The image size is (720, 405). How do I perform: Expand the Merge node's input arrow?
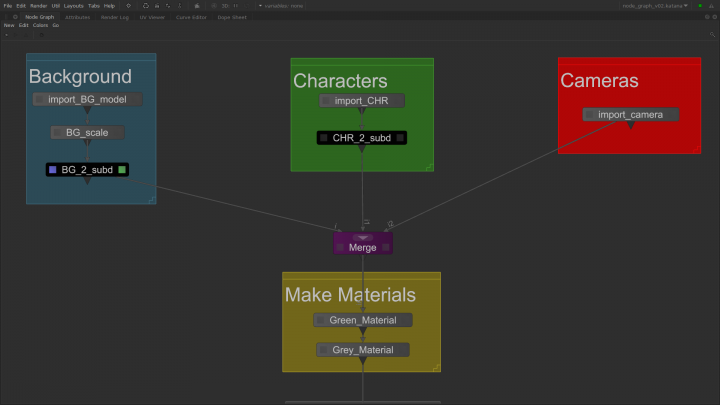(363, 237)
